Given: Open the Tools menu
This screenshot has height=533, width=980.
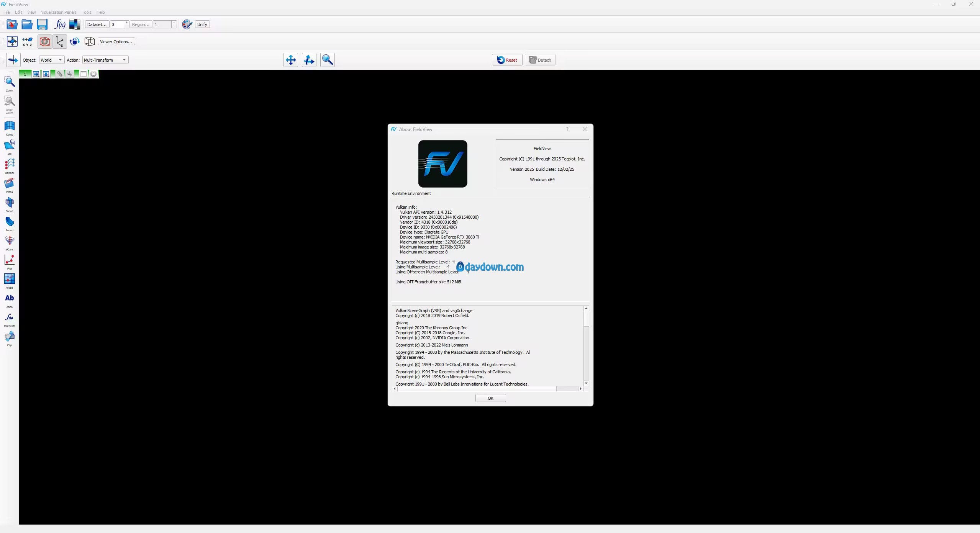Looking at the screenshot, I should tap(86, 12).
